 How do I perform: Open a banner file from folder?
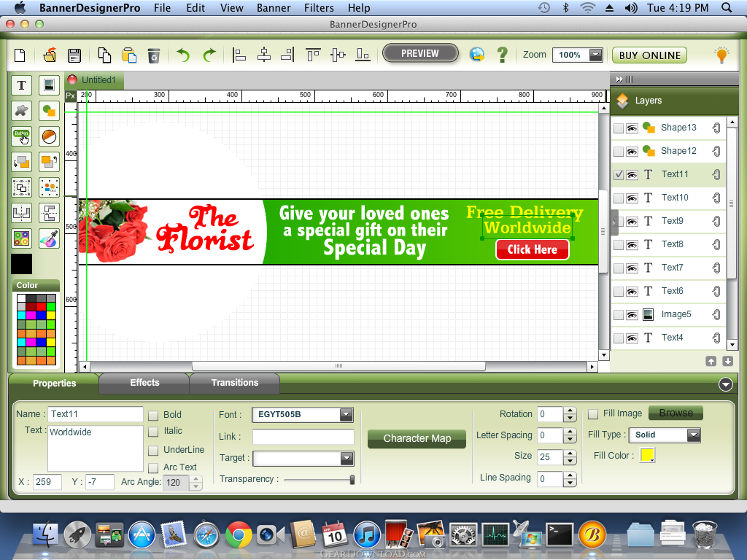[50, 55]
